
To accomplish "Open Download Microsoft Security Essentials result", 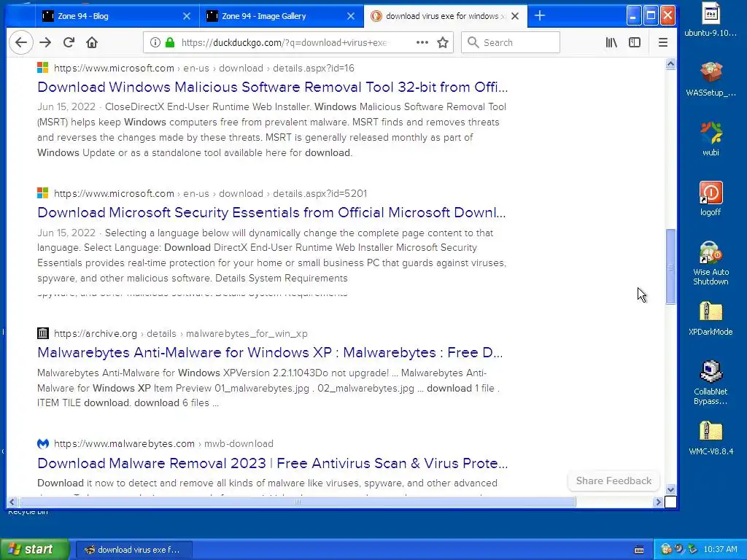I will 271,212.
